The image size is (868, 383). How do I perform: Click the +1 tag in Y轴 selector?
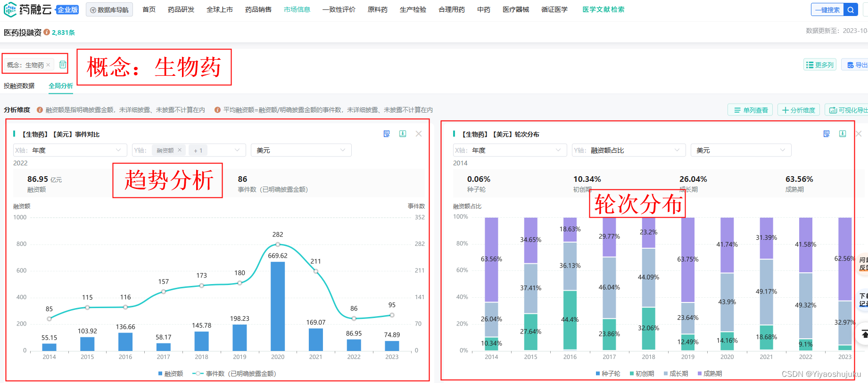[x=198, y=150]
